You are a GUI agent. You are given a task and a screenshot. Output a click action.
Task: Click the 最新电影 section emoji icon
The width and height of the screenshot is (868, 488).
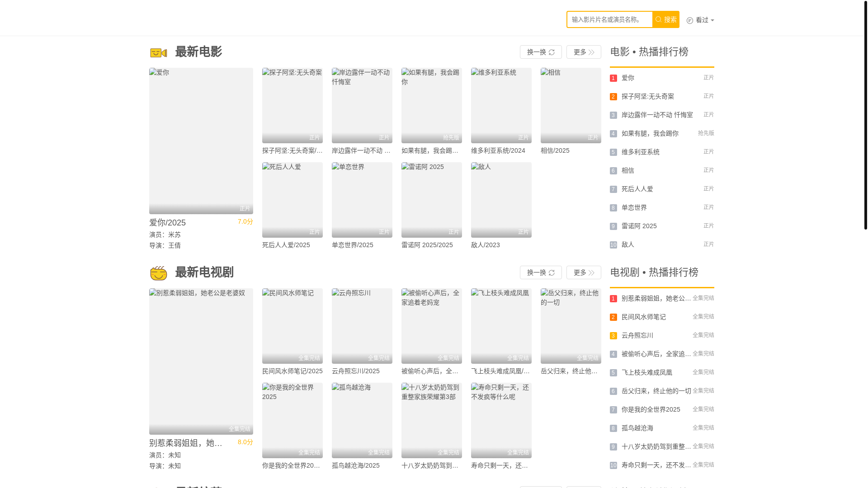pyautogui.click(x=158, y=52)
